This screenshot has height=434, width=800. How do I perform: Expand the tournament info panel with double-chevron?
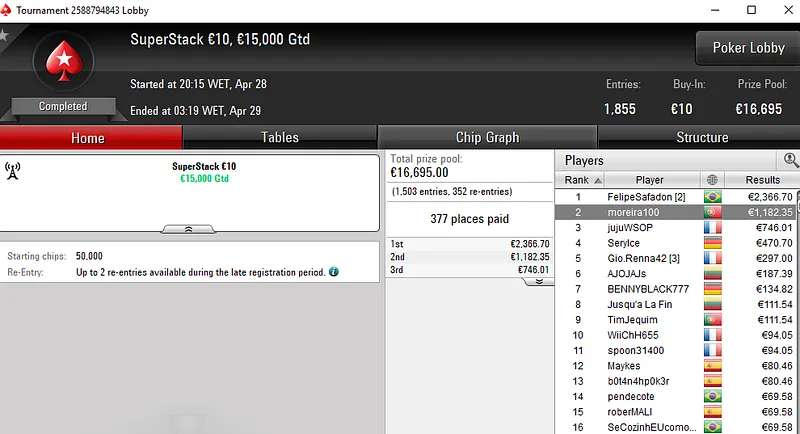189,229
